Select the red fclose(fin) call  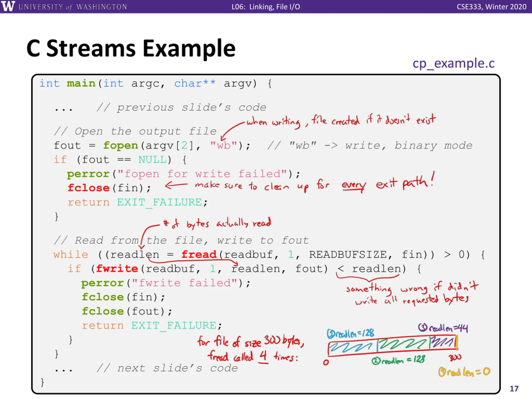point(110,188)
